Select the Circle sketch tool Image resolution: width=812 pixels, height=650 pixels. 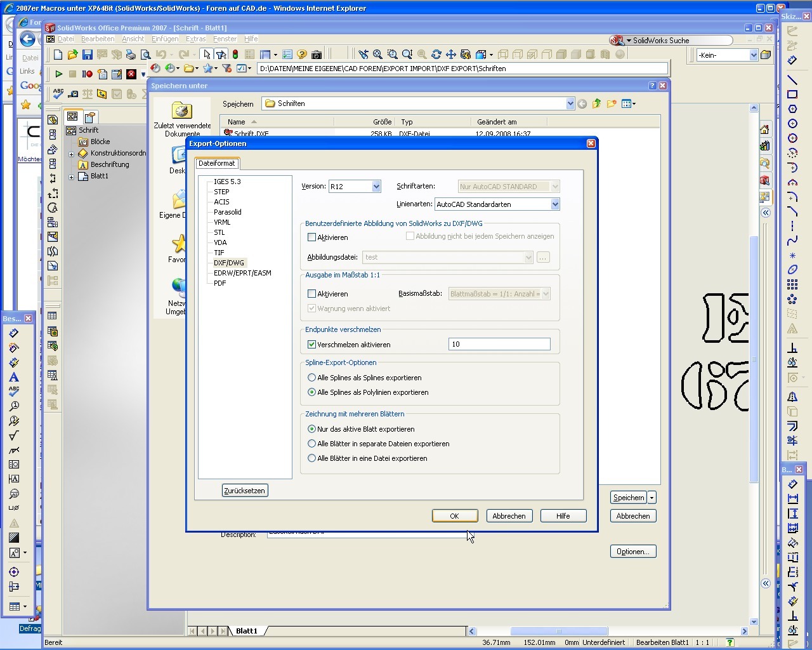(792, 124)
